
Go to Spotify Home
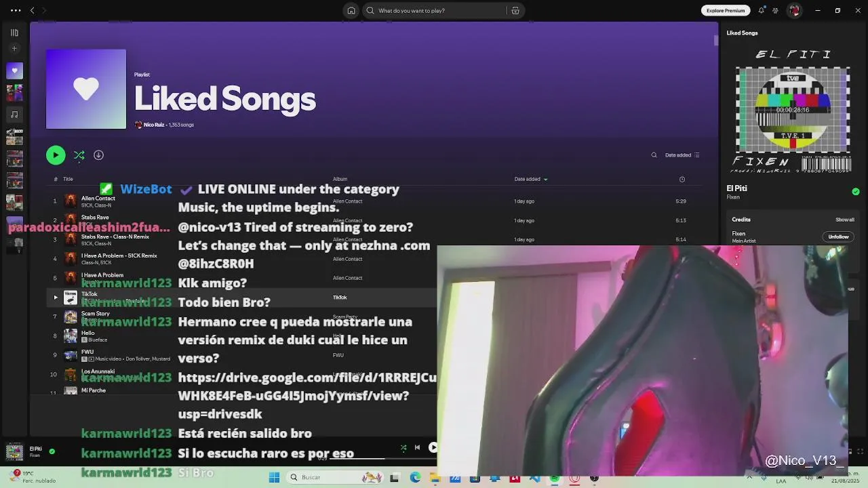point(351,10)
